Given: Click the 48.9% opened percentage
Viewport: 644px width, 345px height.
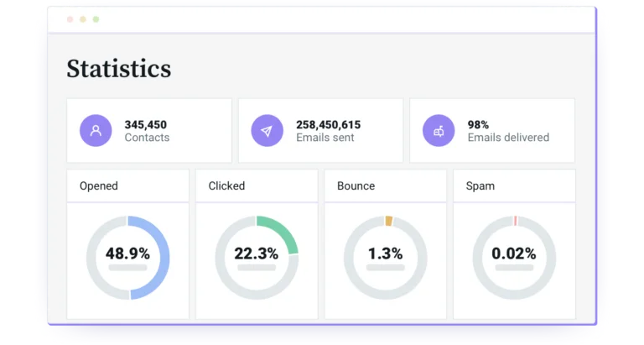Looking at the screenshot, I should (127, 254).
